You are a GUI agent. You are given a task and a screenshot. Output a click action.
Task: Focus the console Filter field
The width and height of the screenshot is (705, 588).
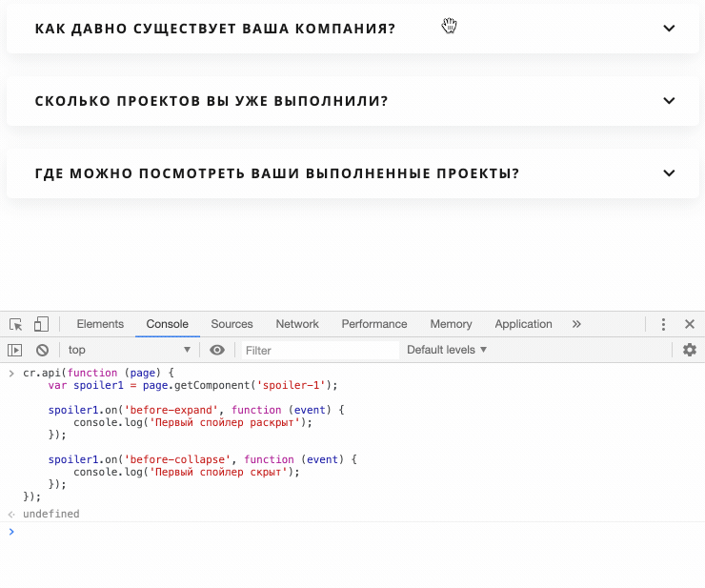[320, 351]
